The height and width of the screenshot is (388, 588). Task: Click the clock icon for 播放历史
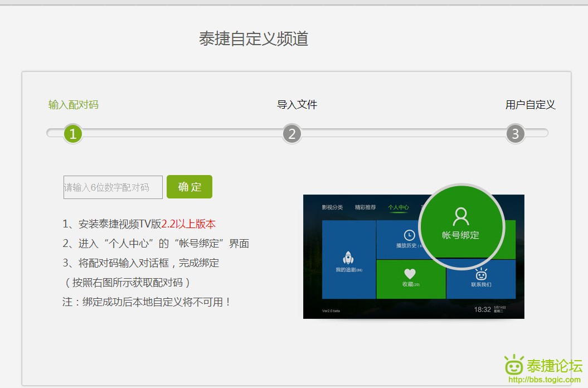[409, 235]
